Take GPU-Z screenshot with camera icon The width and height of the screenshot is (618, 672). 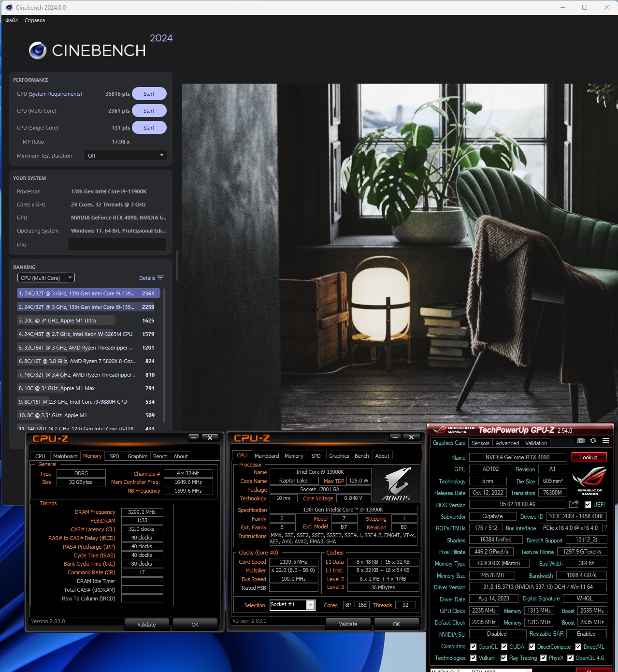(x=581, y=440)
